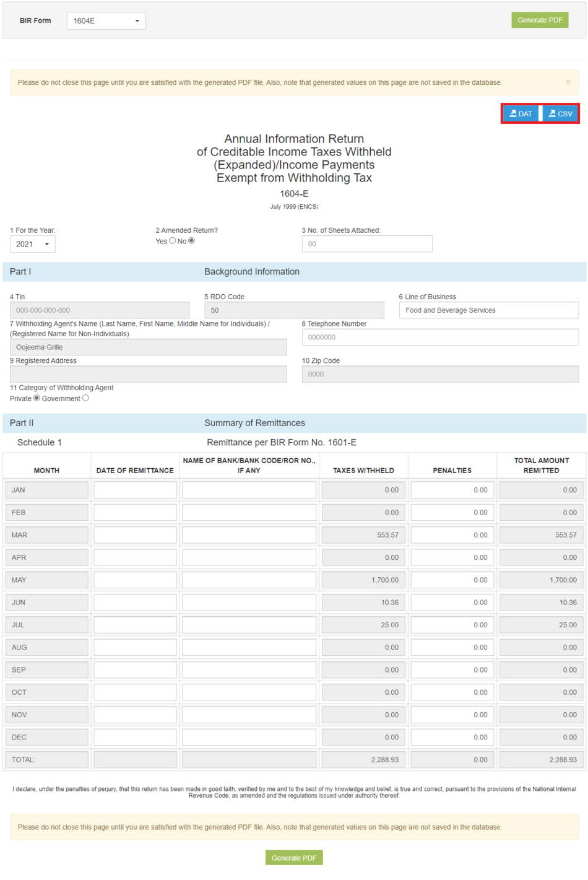Image resolution: width=588 pixels, height=880 pixels.
Task: Select 'Yes' for Amended Return
Action: pos(173,241)
